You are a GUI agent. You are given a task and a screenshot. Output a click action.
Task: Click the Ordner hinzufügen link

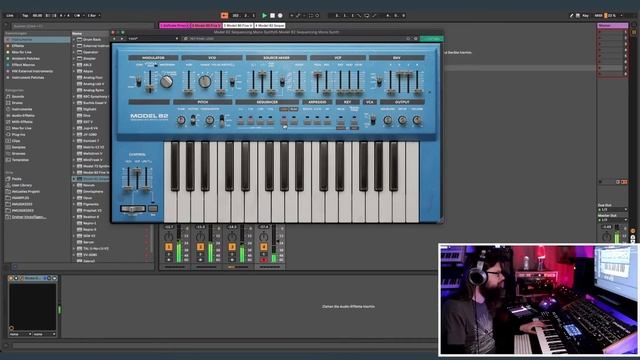(x=29, y=217)
